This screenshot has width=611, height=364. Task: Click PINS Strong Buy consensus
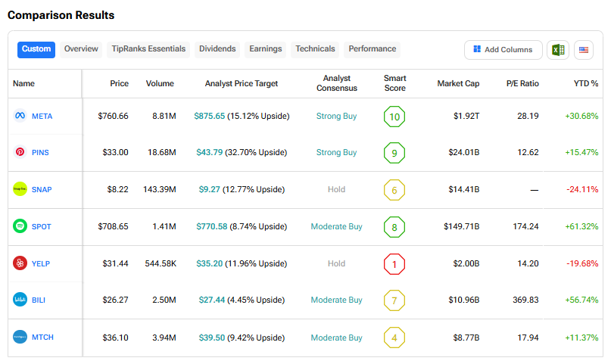336,152
